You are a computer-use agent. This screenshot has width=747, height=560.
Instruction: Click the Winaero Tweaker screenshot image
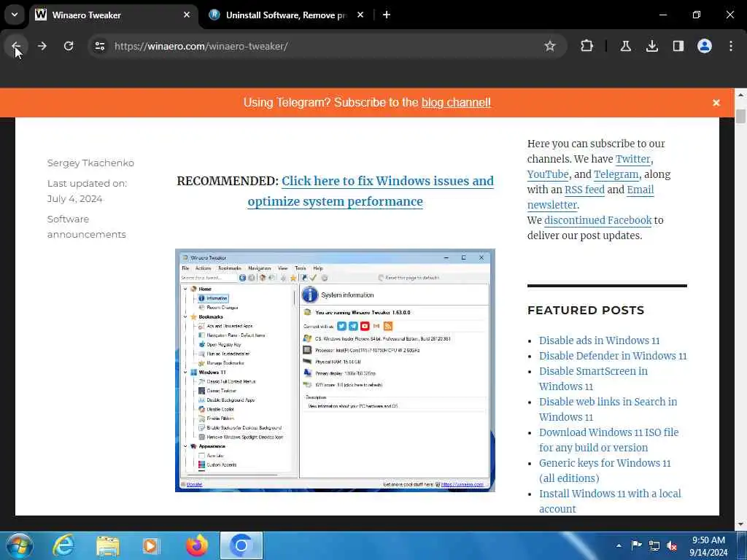(335, 370)
